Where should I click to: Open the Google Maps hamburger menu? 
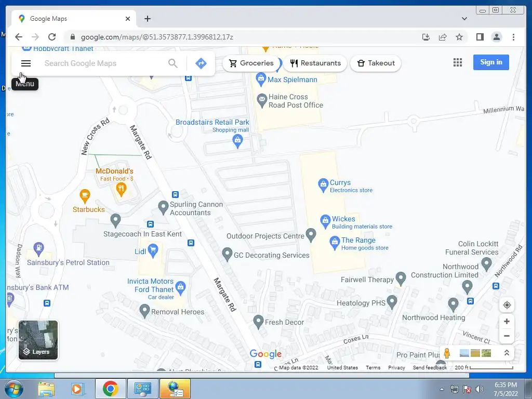(x=26, y=63)
